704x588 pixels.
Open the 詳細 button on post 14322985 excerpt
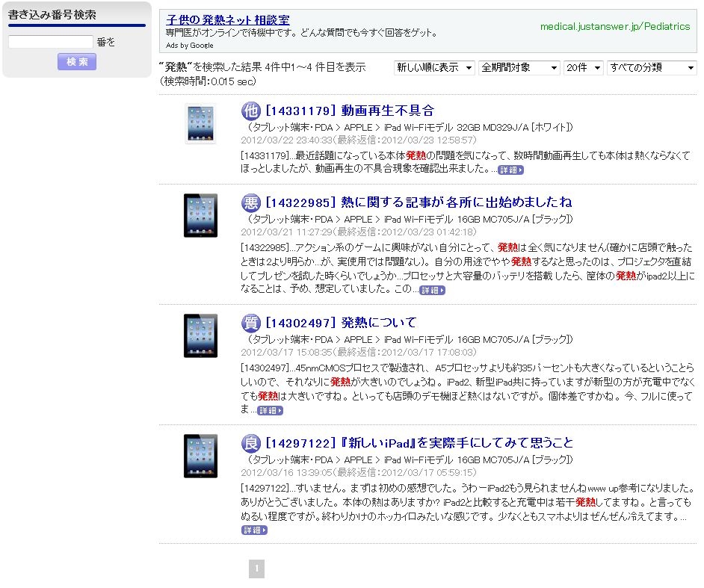tap(432, 291)
